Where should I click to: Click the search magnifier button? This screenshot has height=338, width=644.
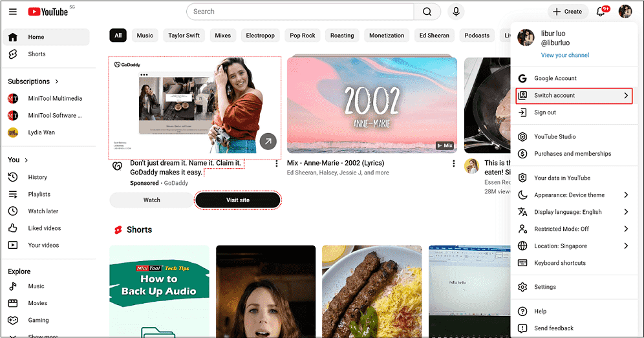[427, 12]
